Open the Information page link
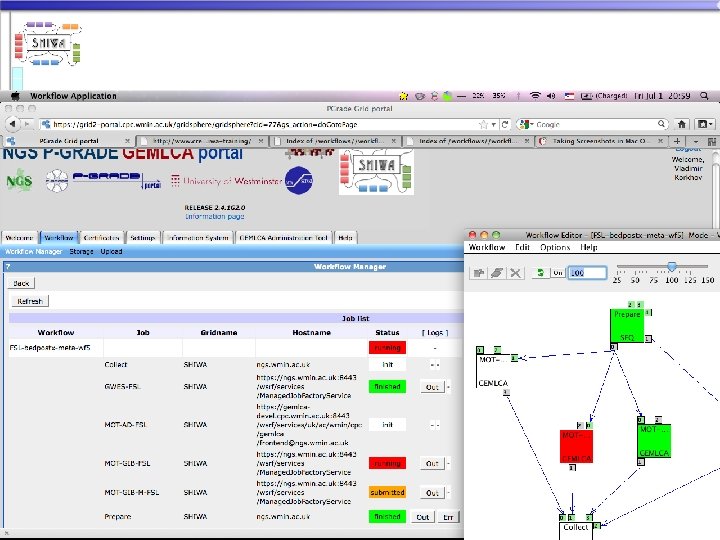Image resolution: width=720 pixels, height=540 pixels. [x=214, y=216]
